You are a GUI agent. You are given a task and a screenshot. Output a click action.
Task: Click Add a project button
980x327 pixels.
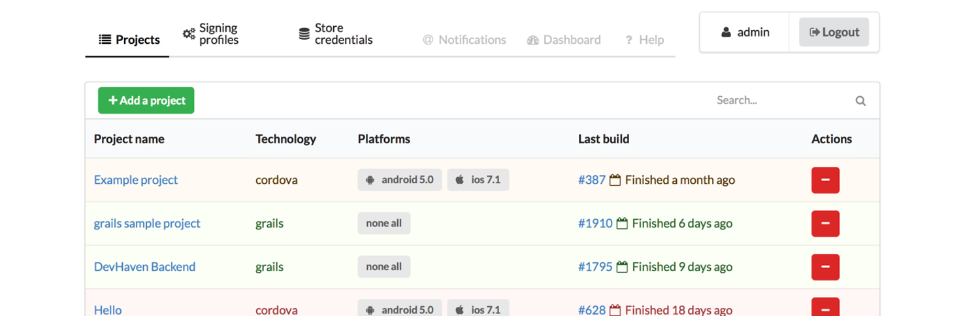pyautogui.click(x=146, y=101)
